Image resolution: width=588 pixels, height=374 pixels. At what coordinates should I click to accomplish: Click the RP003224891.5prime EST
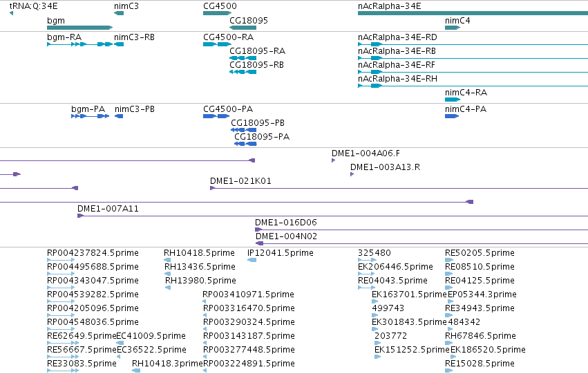(x=205, y=371)
